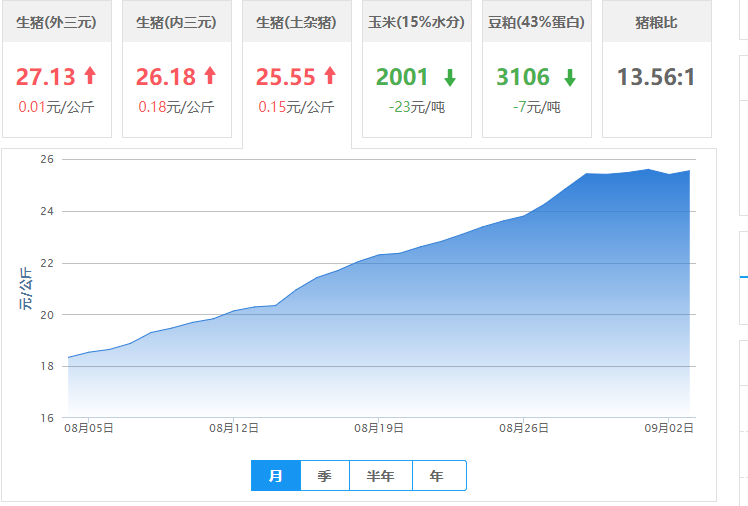The height and width of the screenshot is (506, 748).
Task: Click the -7元/吨 change text
Action: (x=537, y=107)
